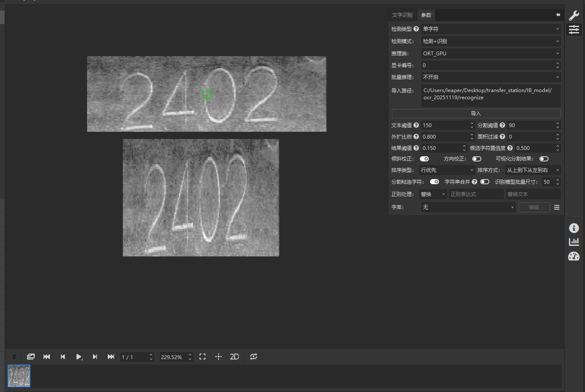The width and height of the screenshot is (585, 392).
Task: Click the parameter sliders icon in sidebar
Action: pos(574,30)
